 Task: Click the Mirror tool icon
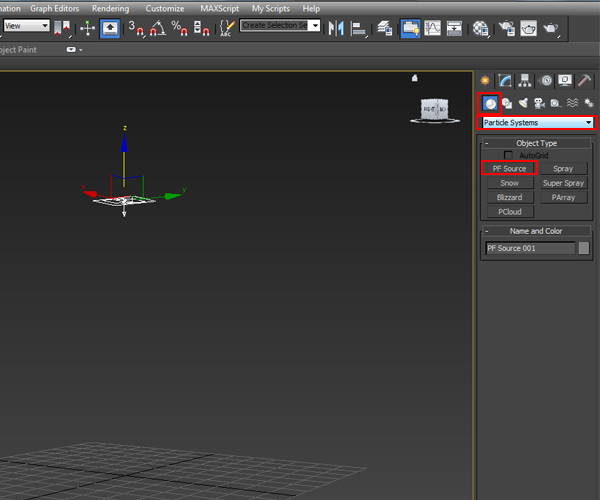[x=336, y=28]
